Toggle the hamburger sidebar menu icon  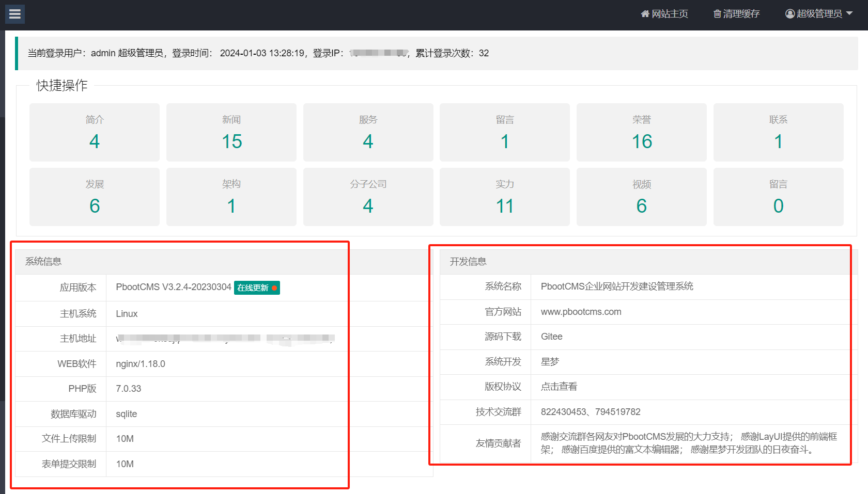(15, 14)
